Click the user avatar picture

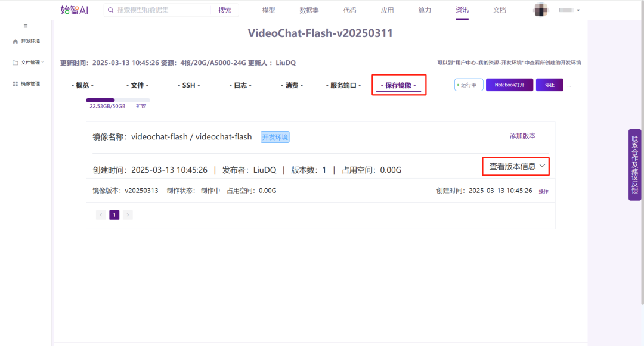coord(541,10)
